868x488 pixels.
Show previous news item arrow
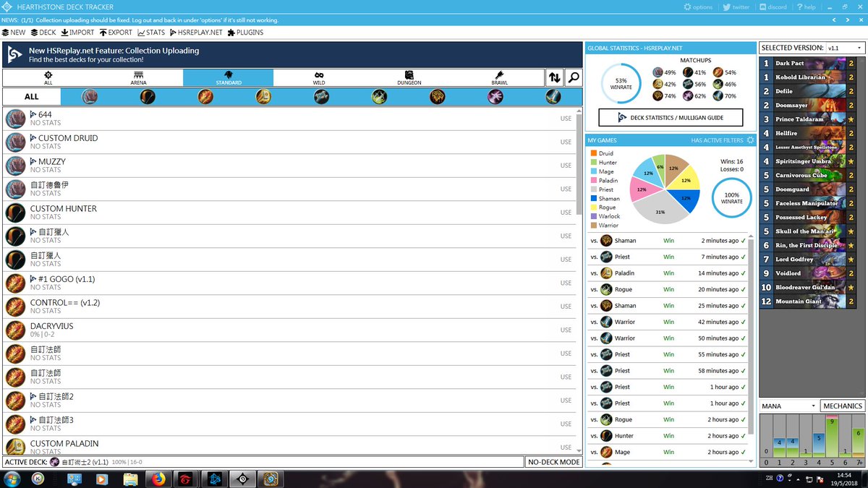click(835, 20)
